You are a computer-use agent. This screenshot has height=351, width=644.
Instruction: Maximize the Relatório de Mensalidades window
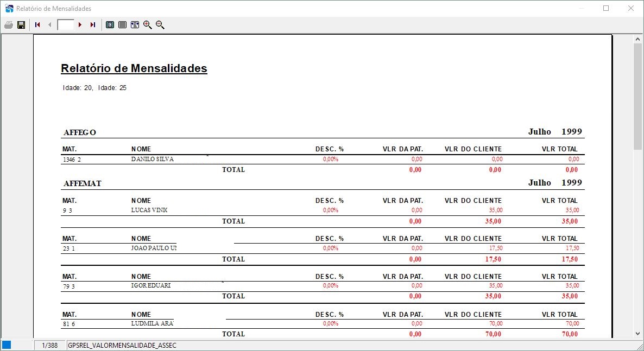point(606,8)
